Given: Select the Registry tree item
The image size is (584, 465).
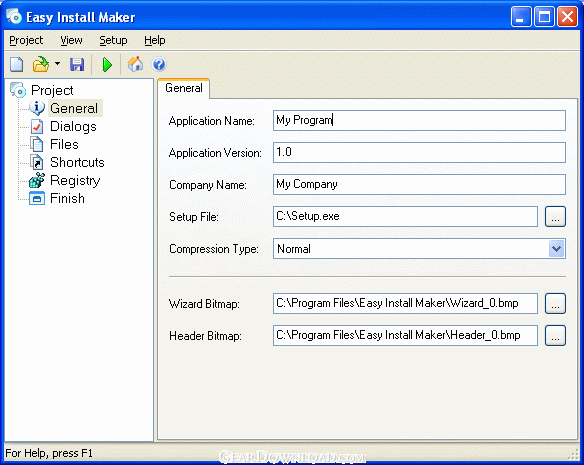Looking at the screenshot, I should (75, 180).
